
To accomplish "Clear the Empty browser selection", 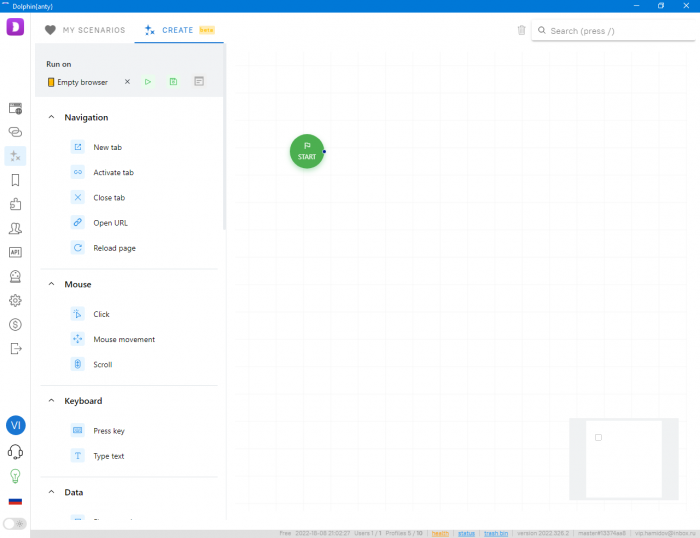I will click(127, 82).
